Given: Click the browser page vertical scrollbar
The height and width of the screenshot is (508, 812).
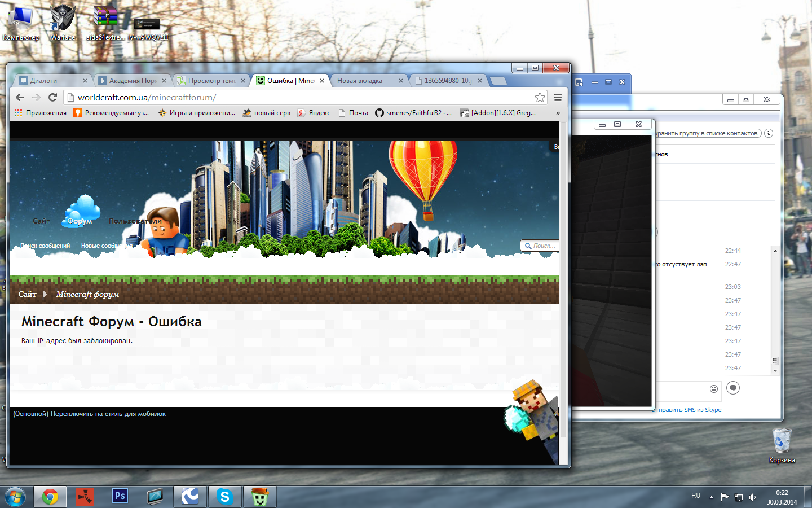Looking at the screenshot, I should click(x=563, y=279).
